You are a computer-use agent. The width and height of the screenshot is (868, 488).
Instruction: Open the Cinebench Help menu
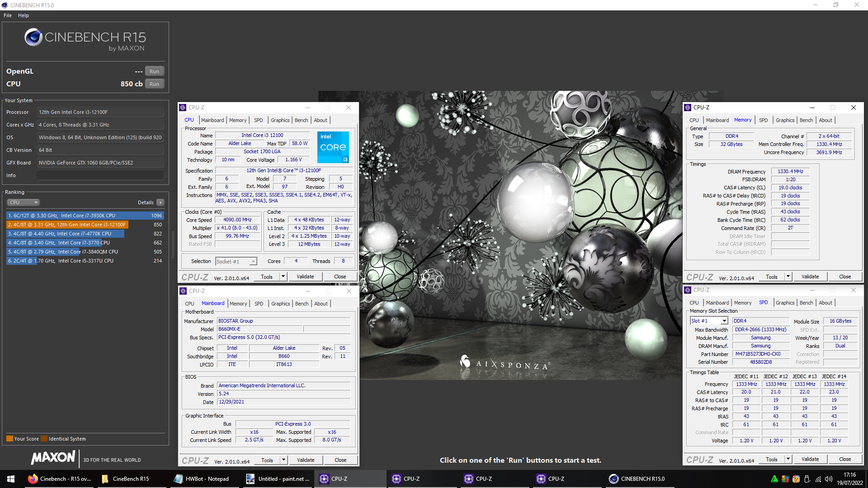pyautogui.click(x=24, y=15)
